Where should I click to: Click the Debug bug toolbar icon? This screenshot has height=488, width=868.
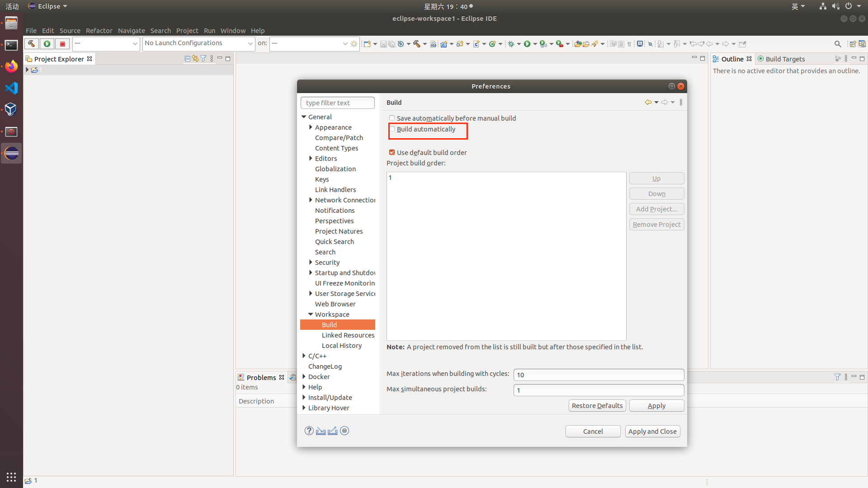point(511,44)
